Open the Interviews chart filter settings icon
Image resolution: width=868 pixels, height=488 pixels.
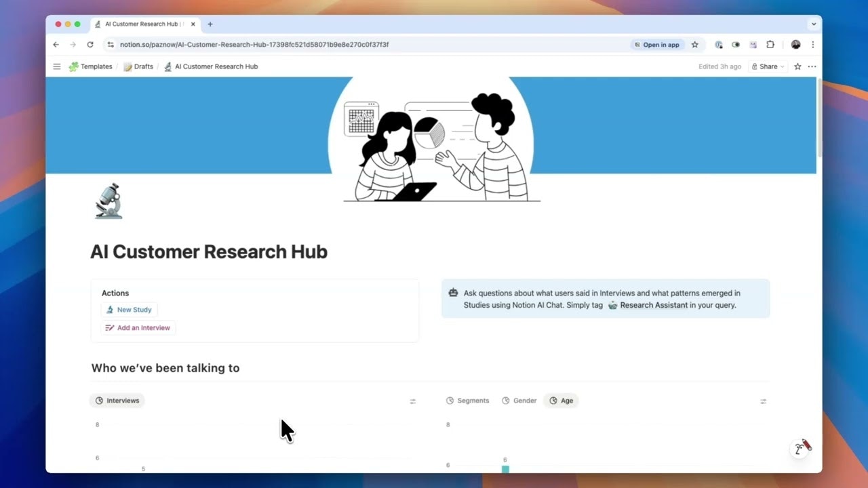pos(413,401)
